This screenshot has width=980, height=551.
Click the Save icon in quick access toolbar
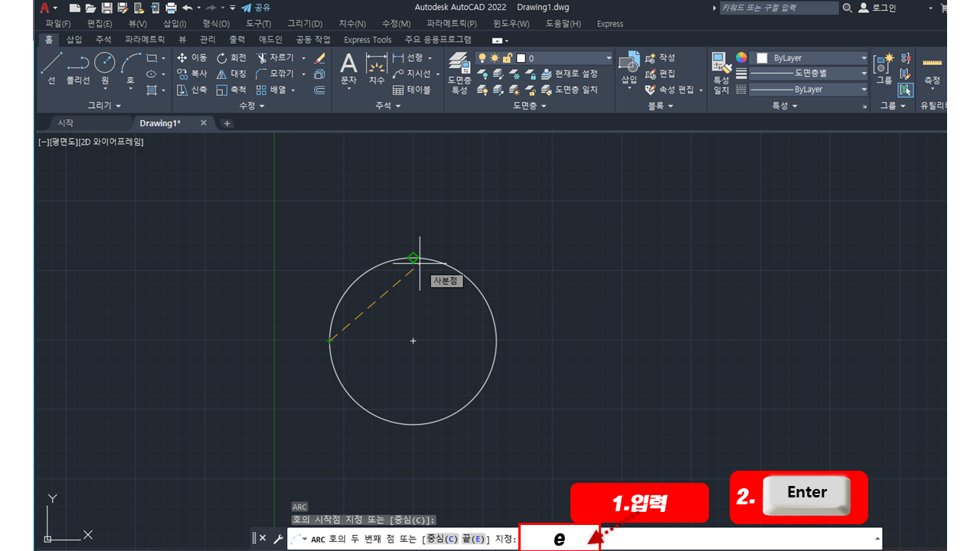click(106, 8)
